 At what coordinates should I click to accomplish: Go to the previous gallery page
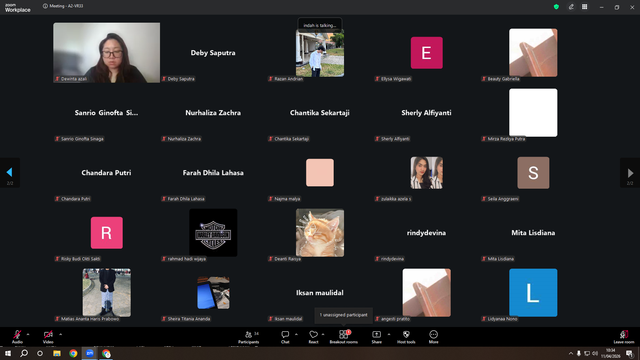coord(10,173)
